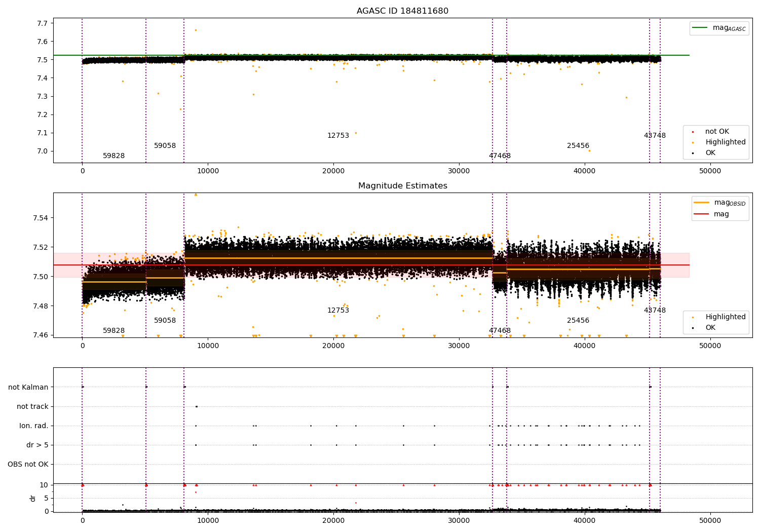Image resolution: width=760 pixels, height=532 pixels.
Task: Click the "7.7" y-axis tick label
Action: pos(43,23)
